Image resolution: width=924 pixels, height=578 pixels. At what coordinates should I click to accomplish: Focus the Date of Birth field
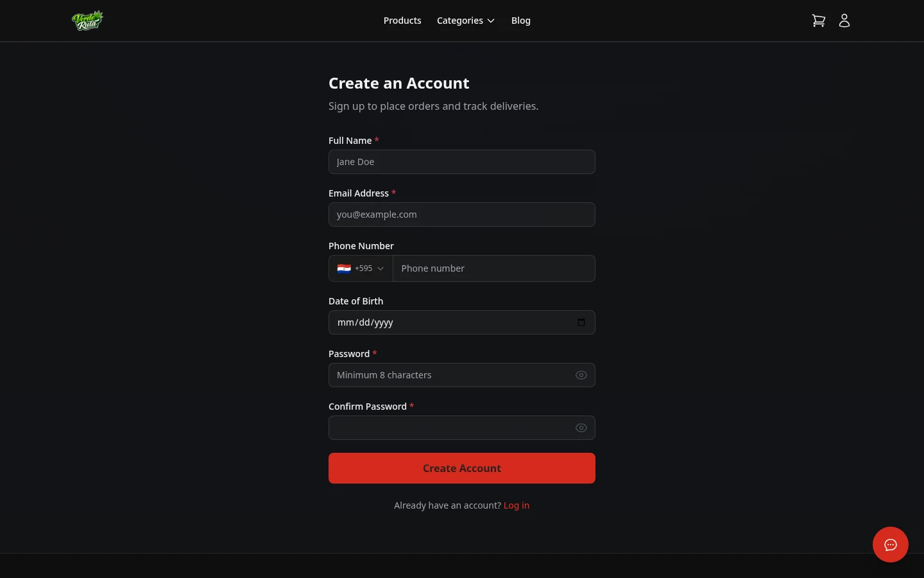coord(449,322)
